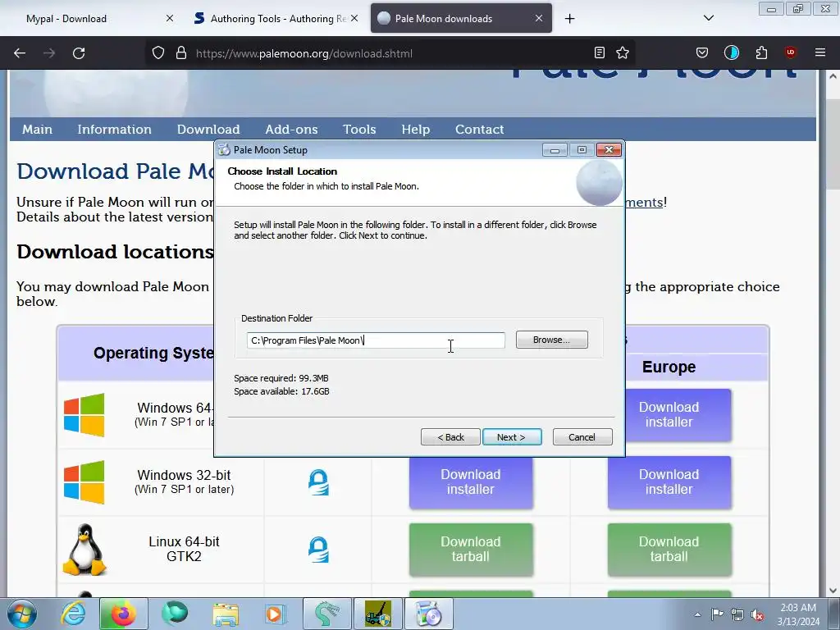Open the Help menu item
This screenshot has width=840, height=630.
(416, 130)
